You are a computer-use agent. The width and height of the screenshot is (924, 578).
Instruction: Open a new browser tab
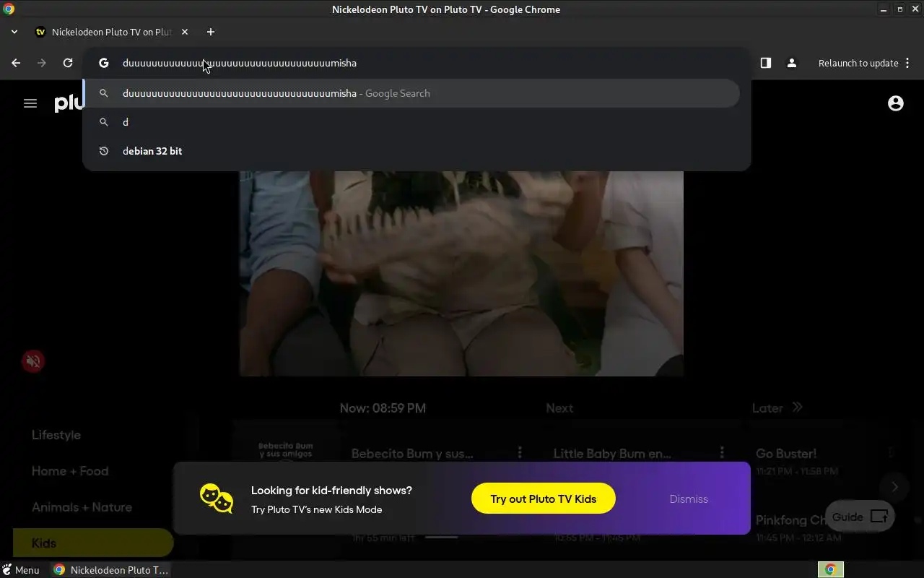(211, 32)
